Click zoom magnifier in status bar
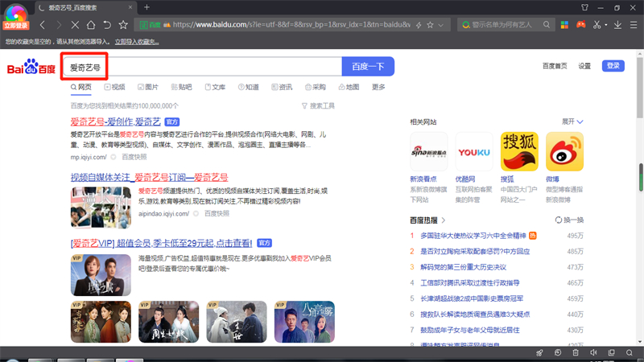The width and height of the screenshot is (644, 362). click(630, 352)
